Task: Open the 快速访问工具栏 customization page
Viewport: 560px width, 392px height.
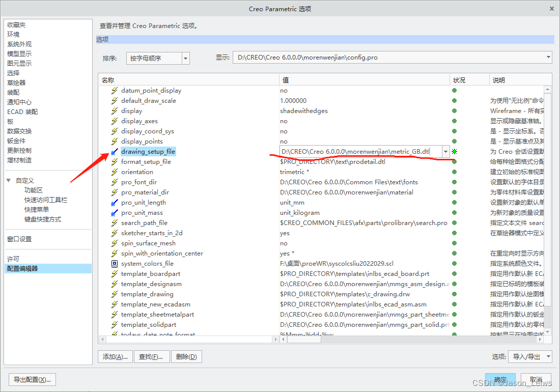Action: click(x=46, y=200)
